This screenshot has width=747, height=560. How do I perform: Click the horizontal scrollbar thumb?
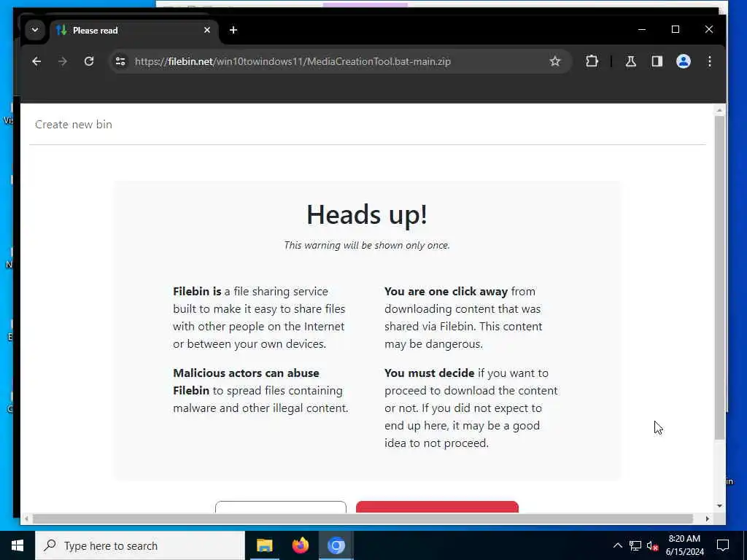click(x=363, y=518)
